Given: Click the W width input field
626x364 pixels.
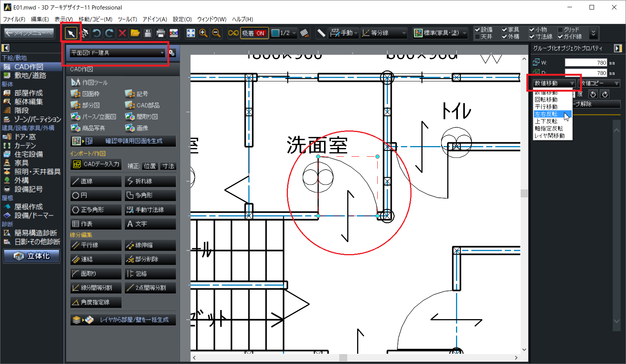Looking at the screenshot, I should [586, 63].
